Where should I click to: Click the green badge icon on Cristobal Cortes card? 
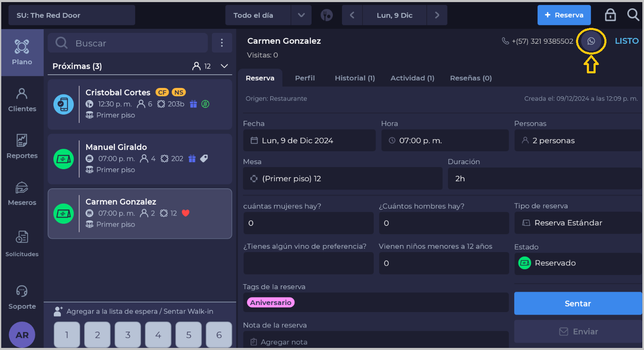[205, 104]
